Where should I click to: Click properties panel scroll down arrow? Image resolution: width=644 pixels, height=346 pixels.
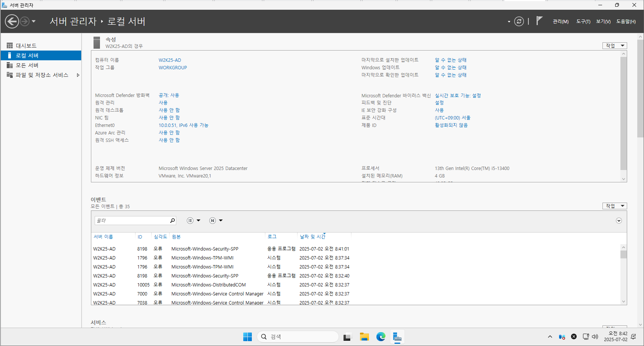pos(623,179)
